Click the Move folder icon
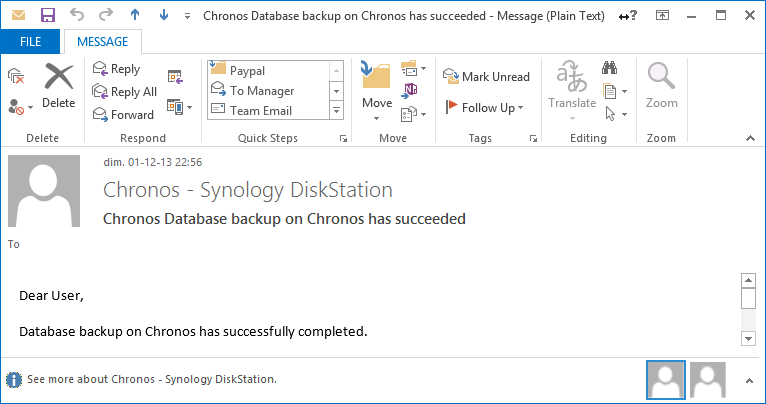 (x=376, y=76)
